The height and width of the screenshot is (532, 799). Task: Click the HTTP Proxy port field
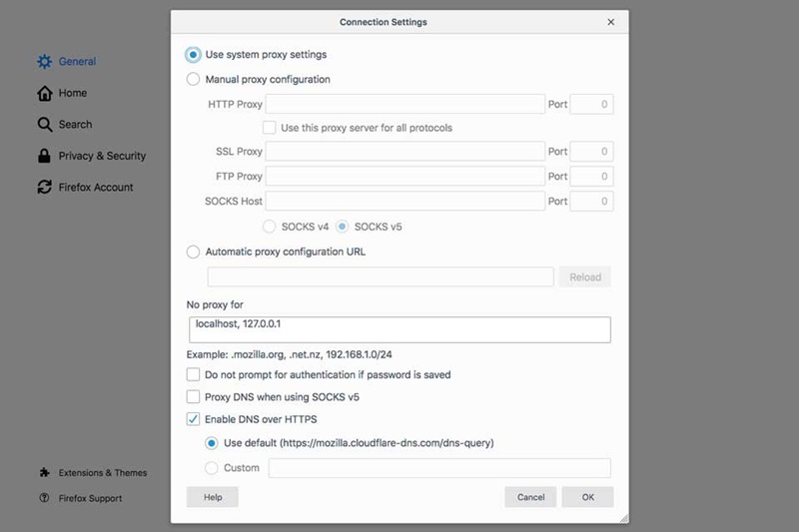point(591,104)
